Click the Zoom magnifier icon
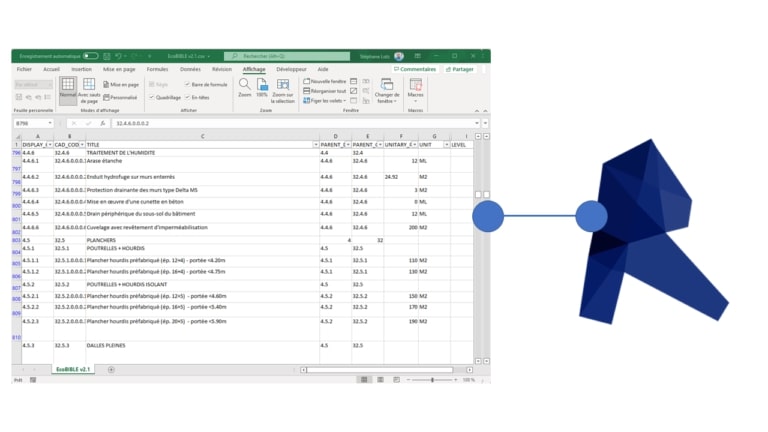This screenshot has width=768, height=432. 245,85
